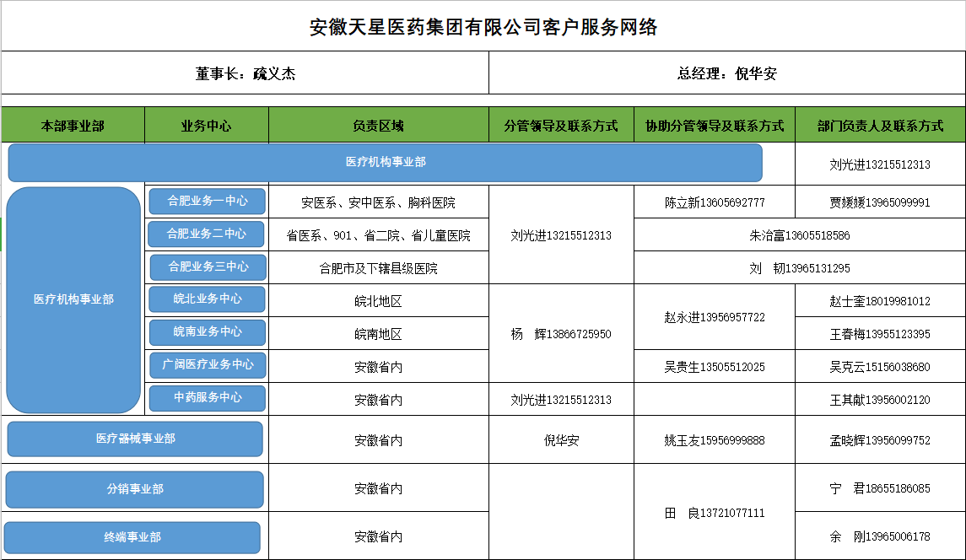The height and width of the screenshot is (560, 966).
Task: Select 刘光进13215512313 beside the wide banner
Action: pos(880,164)
